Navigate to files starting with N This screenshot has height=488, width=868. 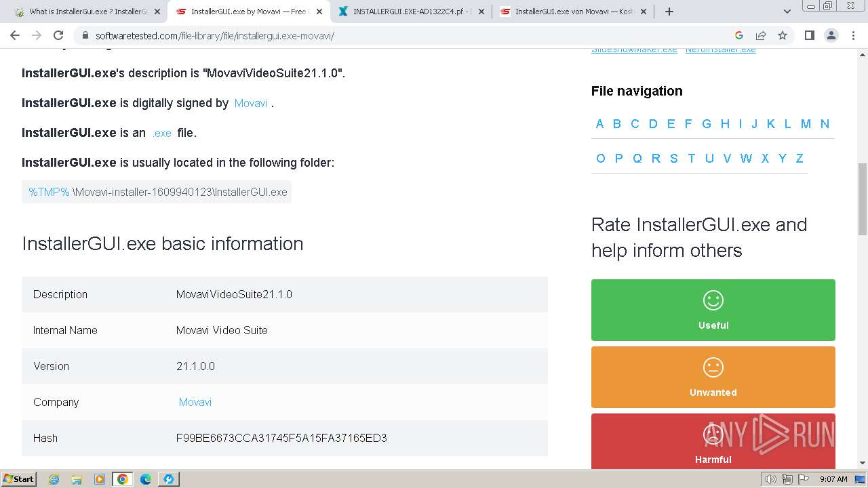point(825,124)
